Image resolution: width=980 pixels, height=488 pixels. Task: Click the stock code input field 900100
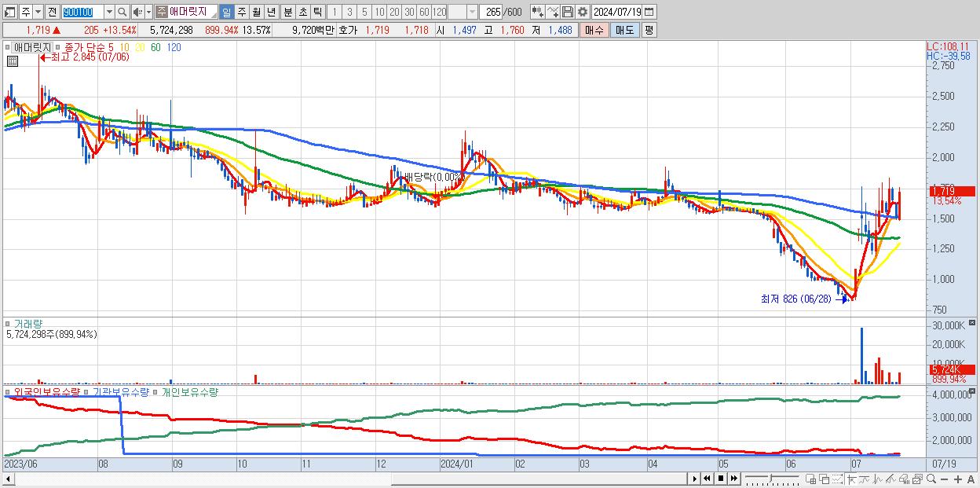83,12
